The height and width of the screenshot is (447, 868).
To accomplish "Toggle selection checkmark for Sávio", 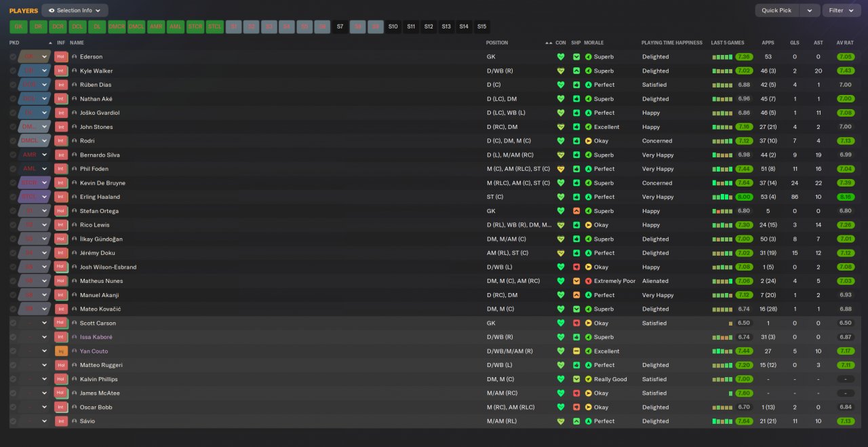I will point(13,421).
